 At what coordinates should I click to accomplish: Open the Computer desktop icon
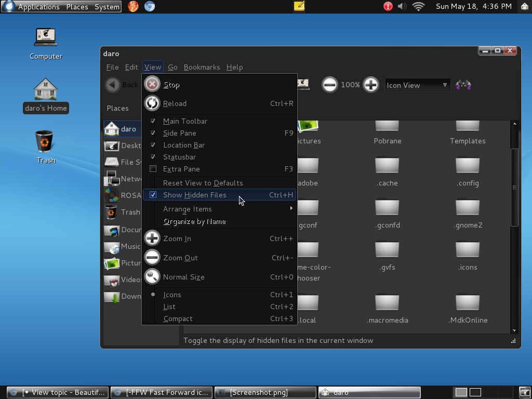coord(46,39)
